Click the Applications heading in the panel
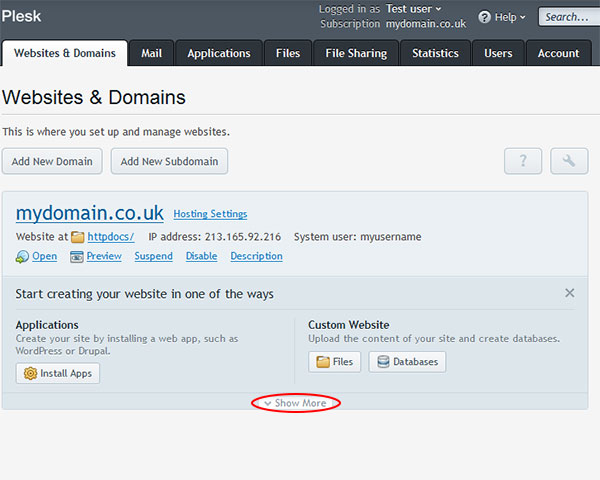Image resolution: width=600 pixels, height=480 pixels. tap(47, 325)
